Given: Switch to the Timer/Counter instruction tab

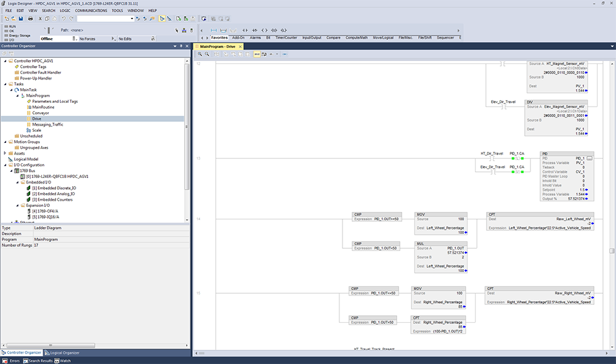Looking at the screenshot, I should point(286,38).
